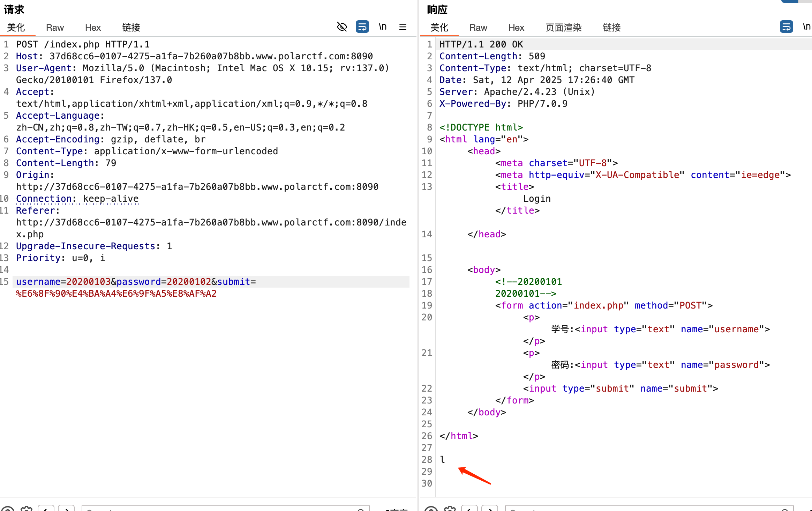This screenshot has height=511, width=812.
Task: Open the response 链接 tab
Action: pyautogui.click(x=612, y=28)
